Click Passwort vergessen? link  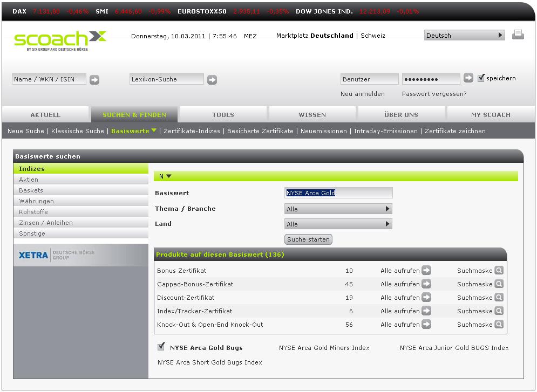tap(434, 94)
